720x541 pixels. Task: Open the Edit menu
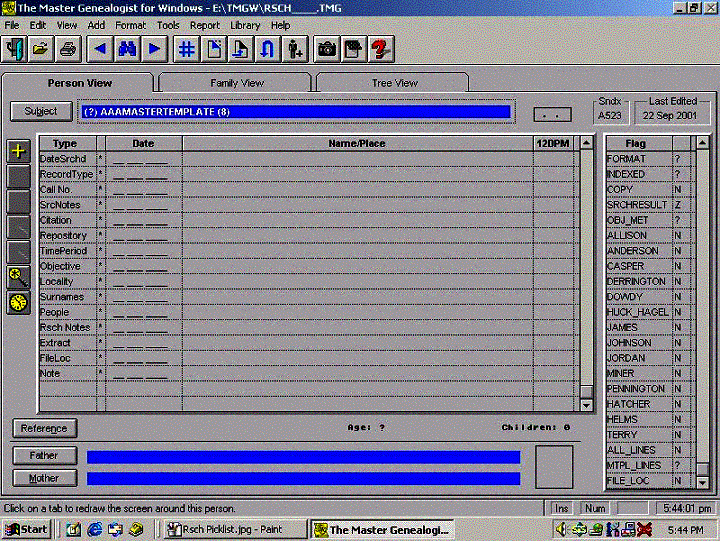[38, 25]
